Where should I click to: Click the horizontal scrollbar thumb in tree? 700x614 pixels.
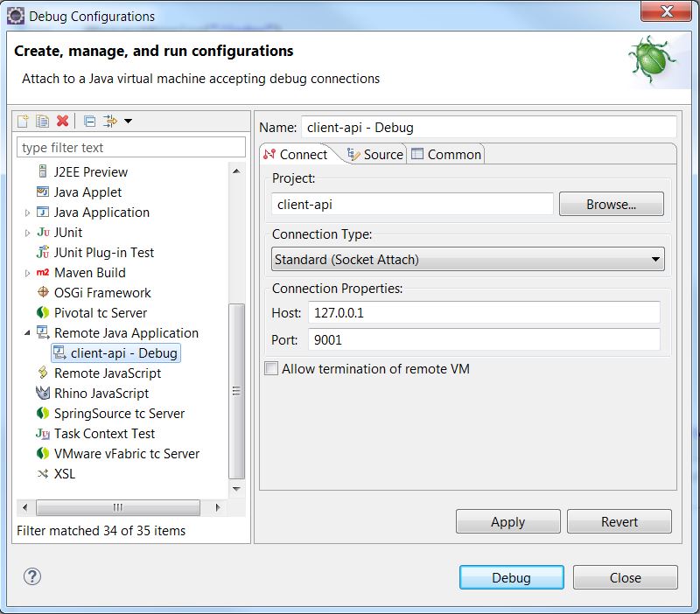pos(118,507)
